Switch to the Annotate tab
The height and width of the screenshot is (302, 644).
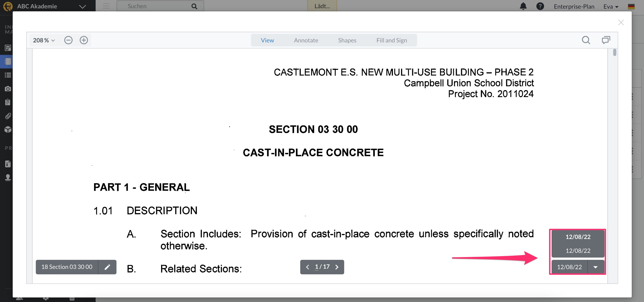(x=306, y=40)
